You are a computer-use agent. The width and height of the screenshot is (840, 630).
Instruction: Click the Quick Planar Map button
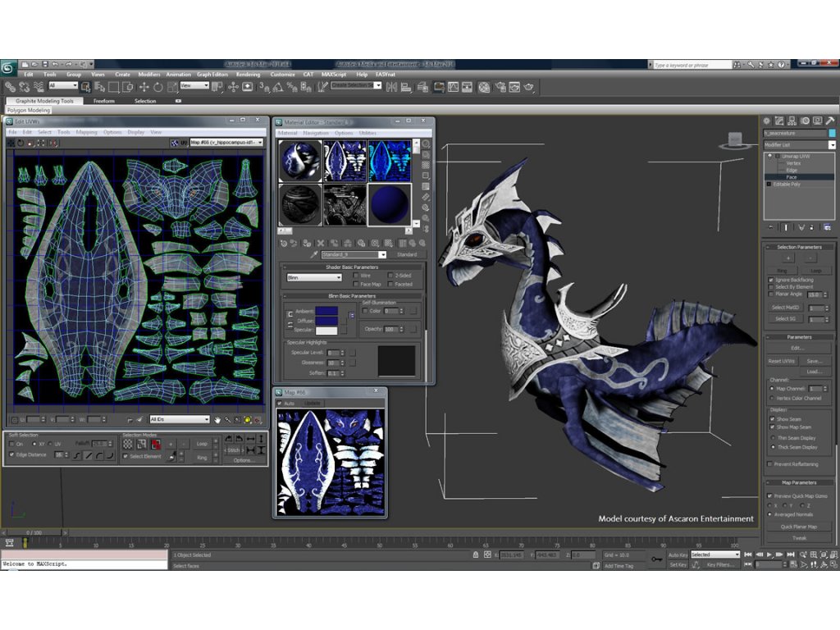point(798,527)
